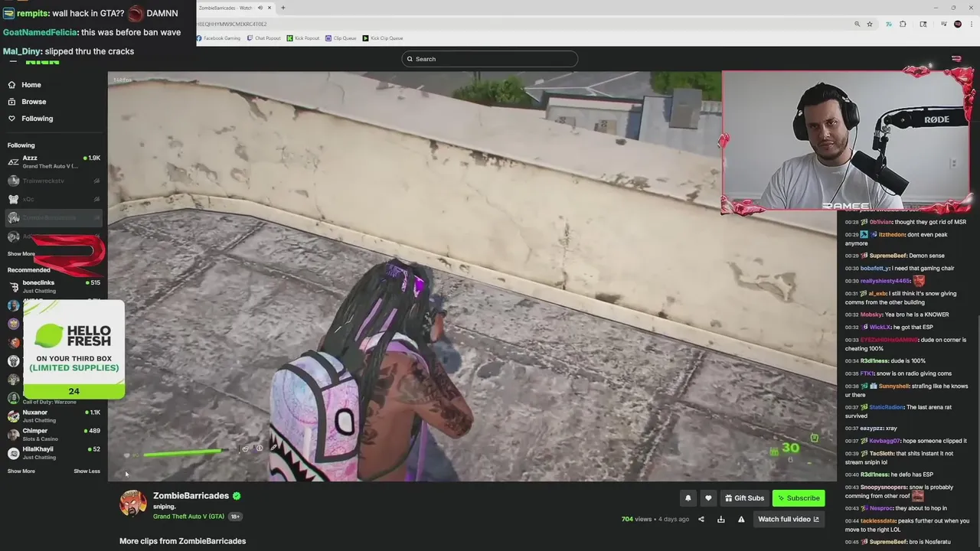Image resolution: width=980 pixels, height=551 pixels.
Task: Click the chat username StaticRadion
Action: coord(887,407)
